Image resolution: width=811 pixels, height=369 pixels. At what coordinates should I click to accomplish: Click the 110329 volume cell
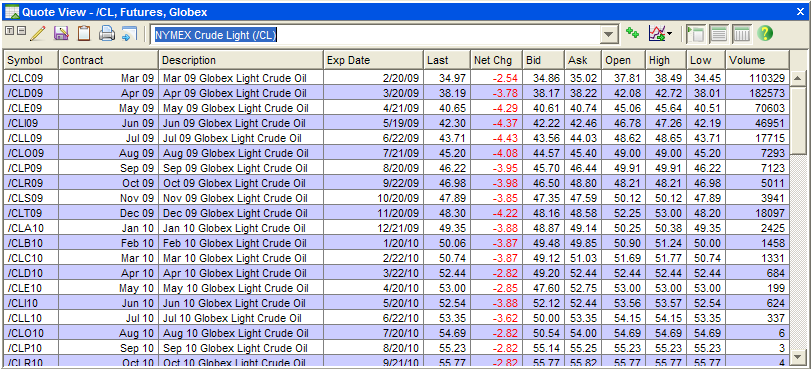[757, 78]
